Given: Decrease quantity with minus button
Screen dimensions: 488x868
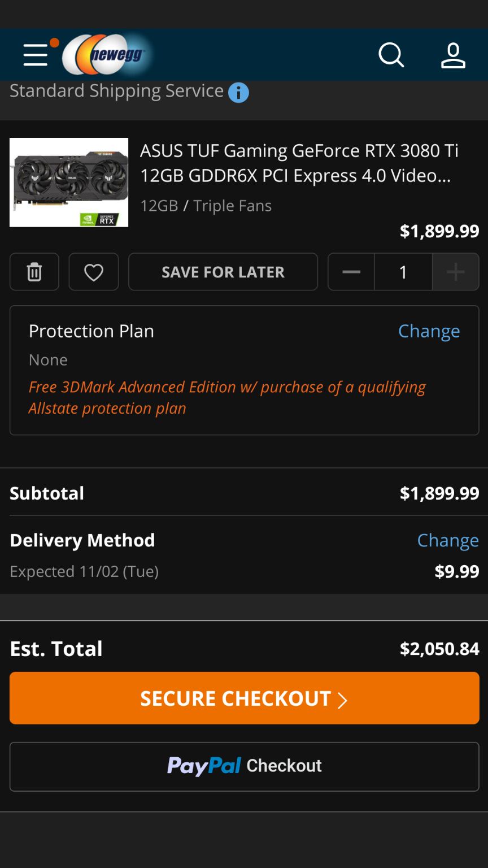Looking at the screenshot, I should pyautogui.click(x=351, y=272).
